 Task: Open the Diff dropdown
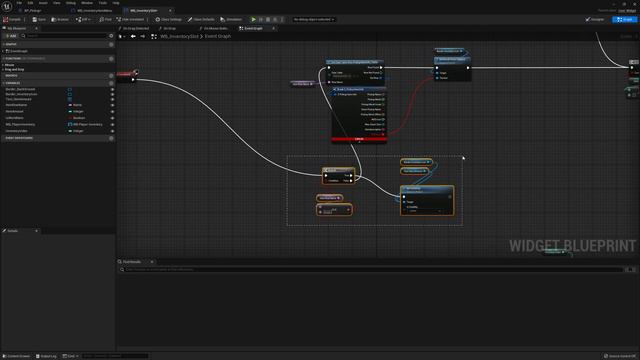click(x=83, y=19)
